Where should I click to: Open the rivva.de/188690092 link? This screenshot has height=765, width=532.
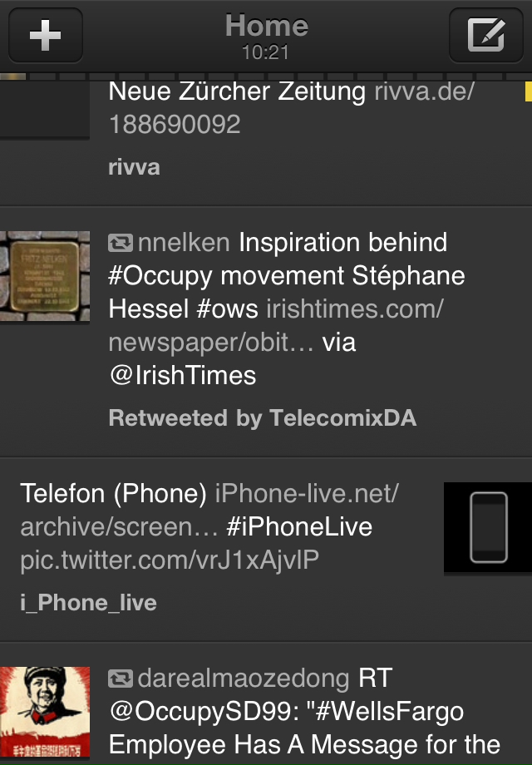pos(291,108)
